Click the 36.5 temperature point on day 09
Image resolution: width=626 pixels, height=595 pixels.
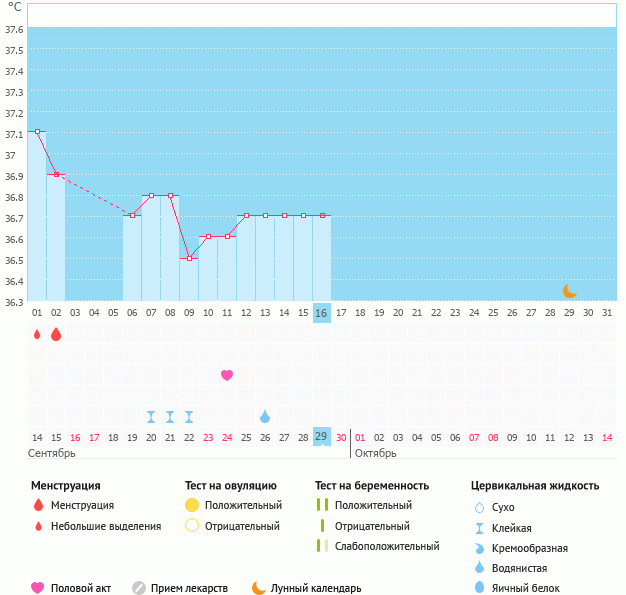pyautogui.click(x=189, y=258)
